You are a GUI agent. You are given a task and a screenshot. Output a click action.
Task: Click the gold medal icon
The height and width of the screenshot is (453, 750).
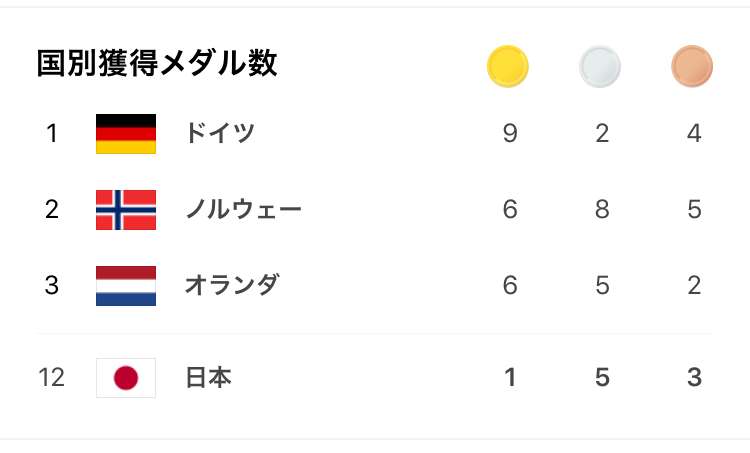coord(507,66)
